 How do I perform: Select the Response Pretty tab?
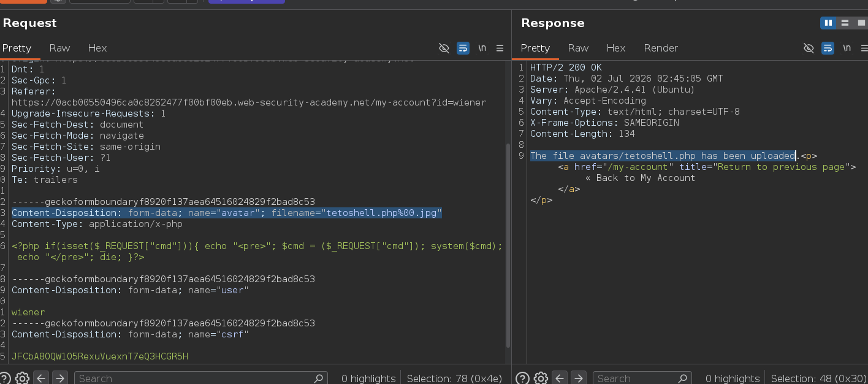(535, 48)
